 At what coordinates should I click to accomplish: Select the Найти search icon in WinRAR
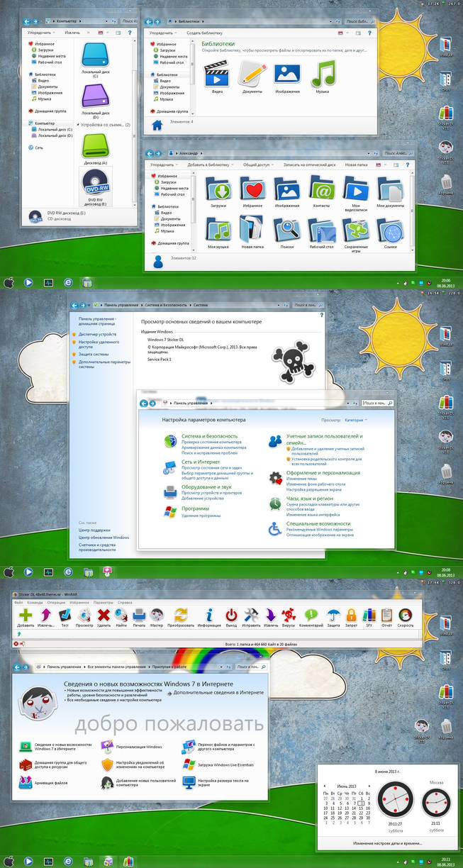tap(121, 615)
